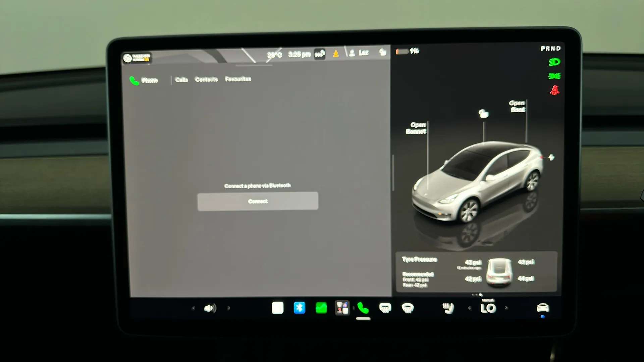Tap Open Bonnet on car view
Screen dimensions: 644x362
[416, 128]
